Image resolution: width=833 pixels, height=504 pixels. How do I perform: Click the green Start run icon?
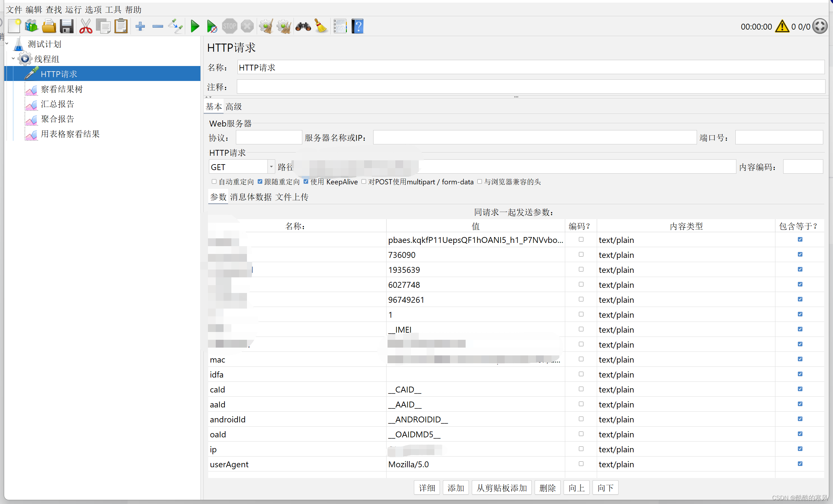[195, 26]
